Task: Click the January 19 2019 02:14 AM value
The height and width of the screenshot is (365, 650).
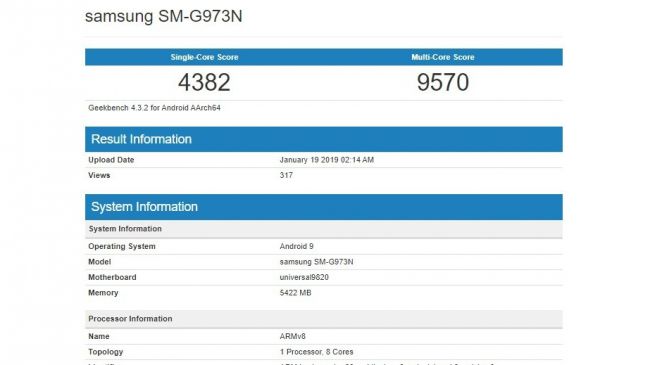Action: point(327,160)
